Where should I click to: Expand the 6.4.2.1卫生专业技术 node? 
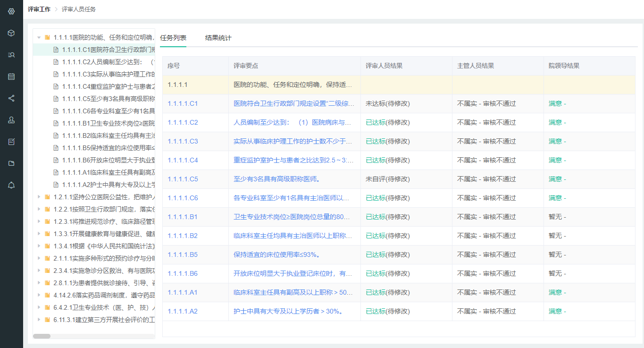[x=39, y=307]
